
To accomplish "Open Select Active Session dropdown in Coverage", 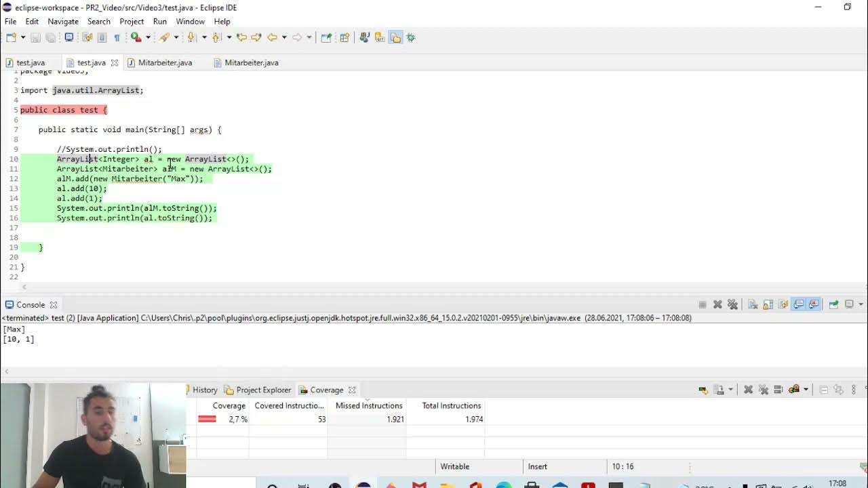I will point(806,390).
